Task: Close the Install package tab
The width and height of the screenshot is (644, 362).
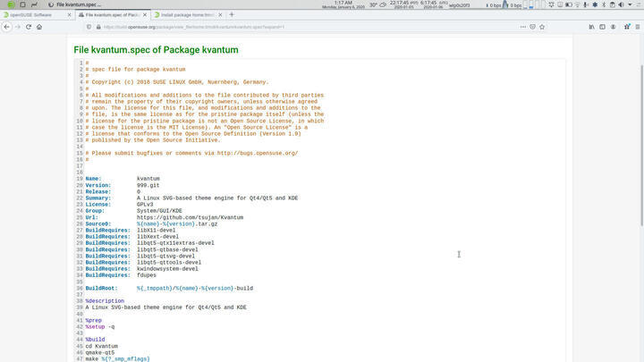Action: (x=220, y=15)
